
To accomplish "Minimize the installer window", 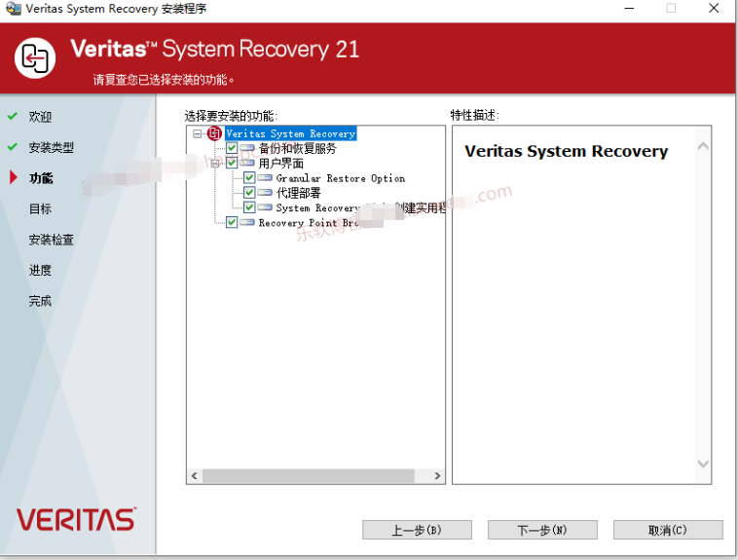I will (x=629, y=9).
